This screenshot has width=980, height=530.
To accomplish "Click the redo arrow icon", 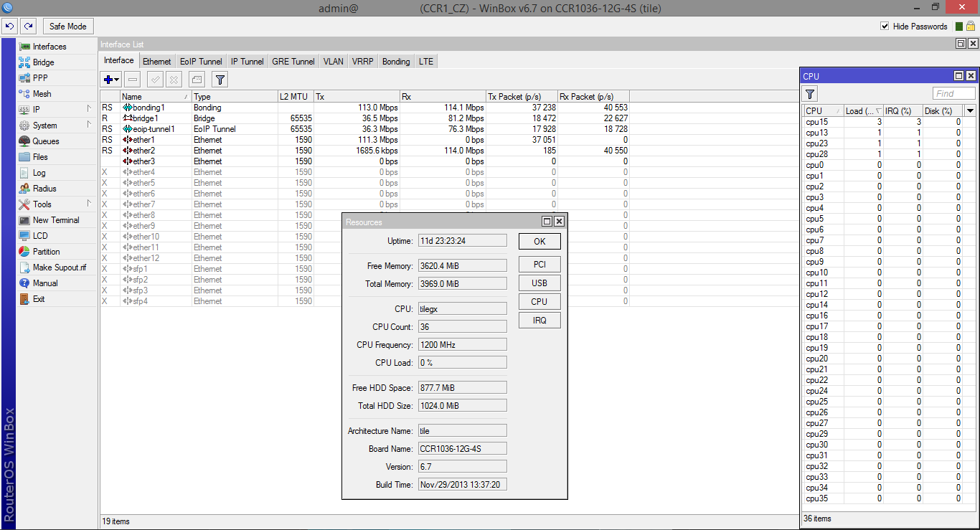I will click(x=28, y=27).
